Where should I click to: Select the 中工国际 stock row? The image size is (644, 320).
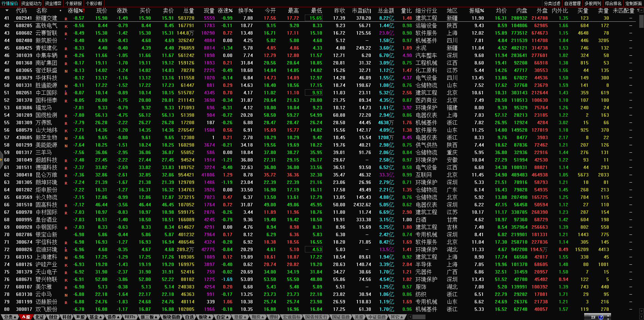tap(47, 93)
